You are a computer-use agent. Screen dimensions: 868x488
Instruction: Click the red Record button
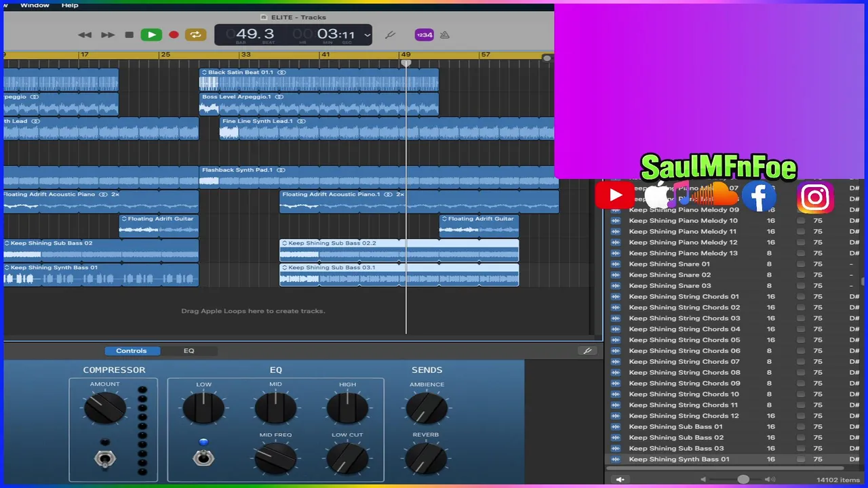174,35
